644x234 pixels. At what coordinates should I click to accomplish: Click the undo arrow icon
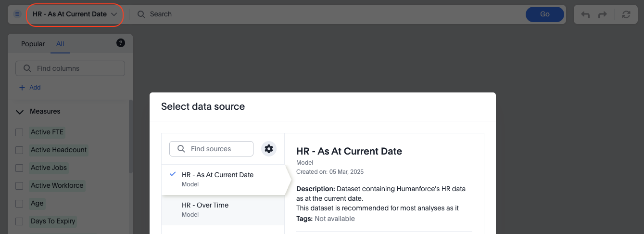(x=585, y=14)
